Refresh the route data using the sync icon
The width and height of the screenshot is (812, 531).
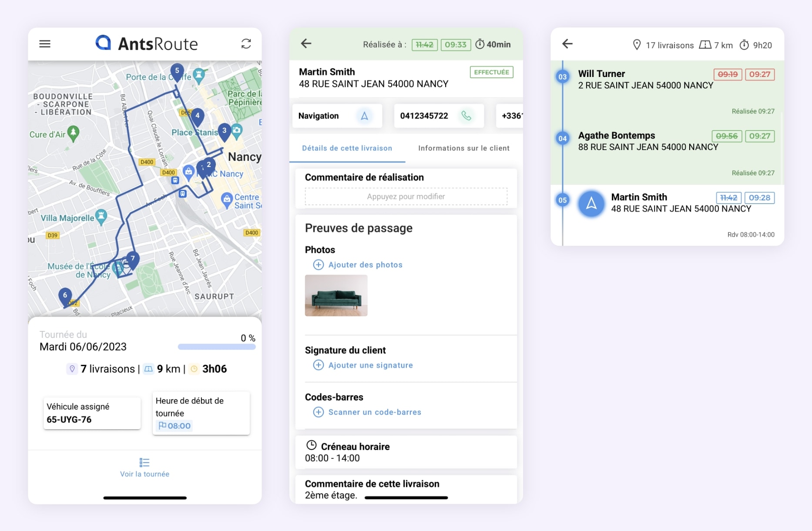tap(246, 43)
